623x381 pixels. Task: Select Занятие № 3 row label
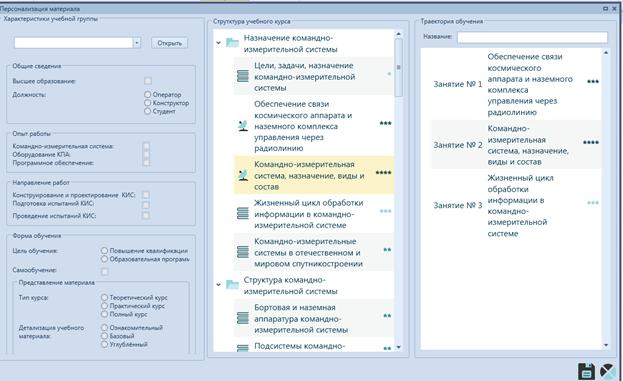point(458,205)
